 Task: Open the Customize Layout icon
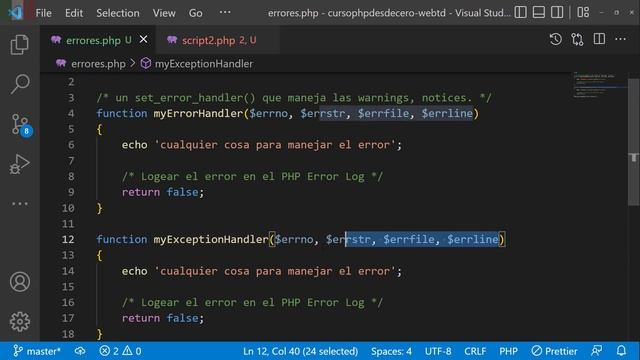pyautogui.click(x=583, y=12)
